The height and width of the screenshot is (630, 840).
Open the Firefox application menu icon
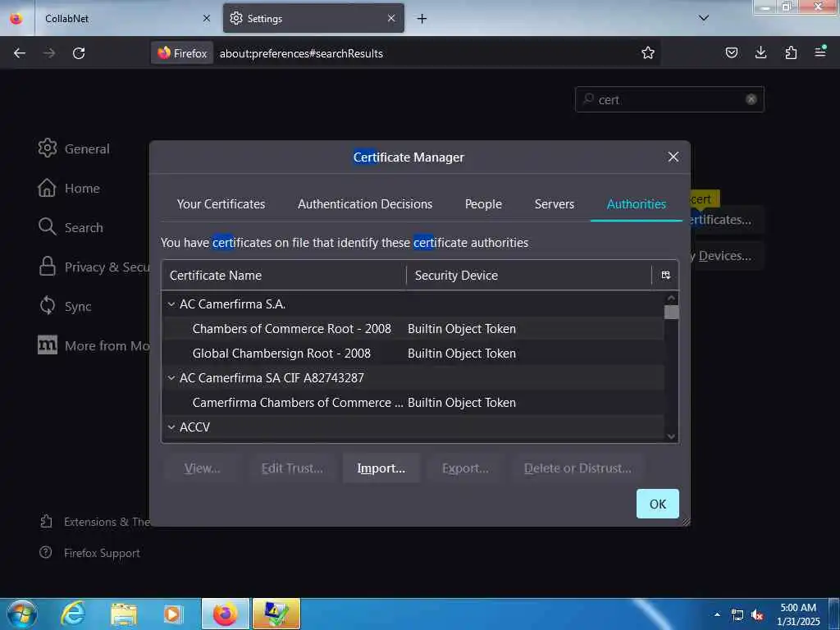click(x=820, y=52)
